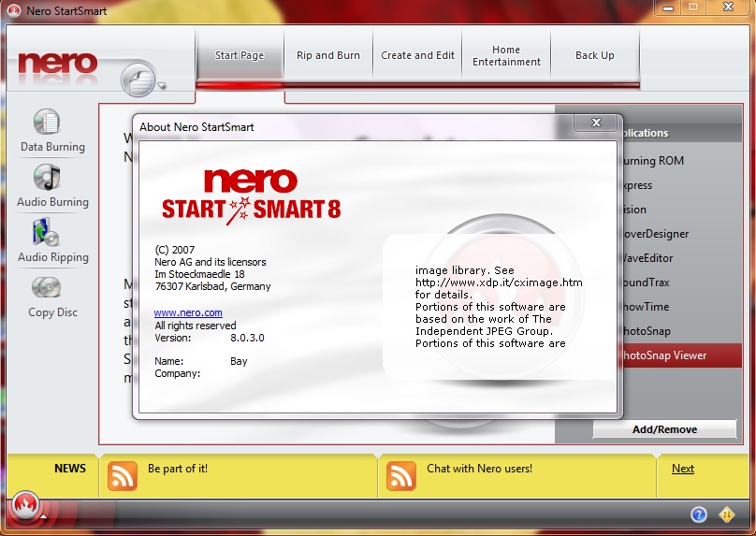Close the Nero StartSmart main window
The height and width of the screenshot is (536, 756).
(728, 7)
